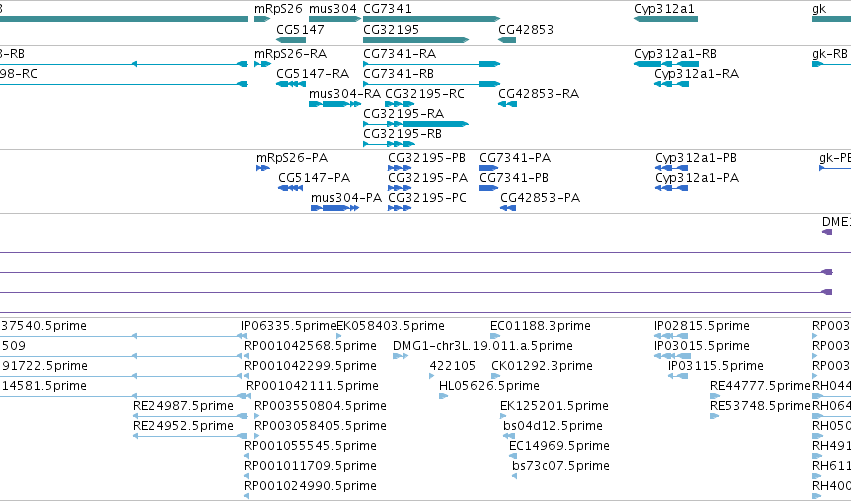Screen dimensions: 851x501
Task: Select protein CG42853-PA
Action: tap(540, 198)
